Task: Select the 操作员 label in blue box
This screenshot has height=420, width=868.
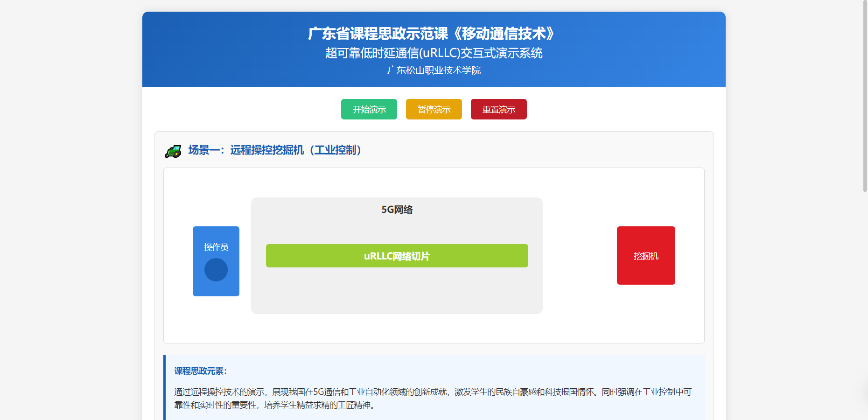Action: [216, 247]
